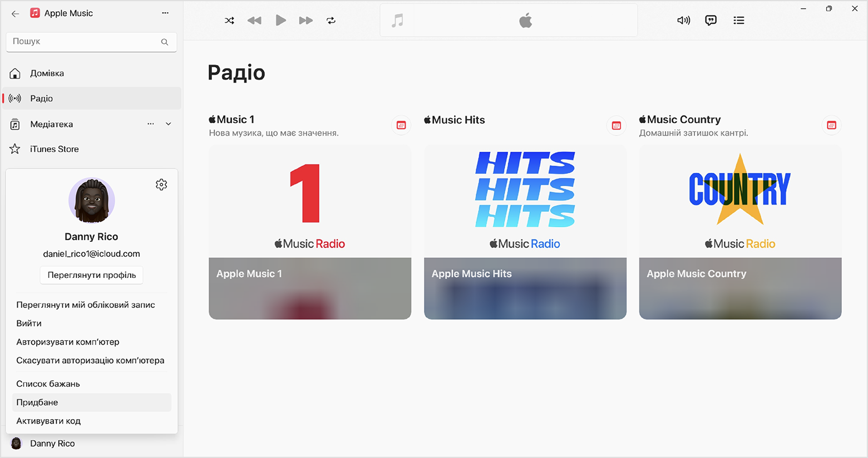Image resolution: width=868 pixels, height=458 pixels.
Task: Skip to the next track
Action: 306,21
